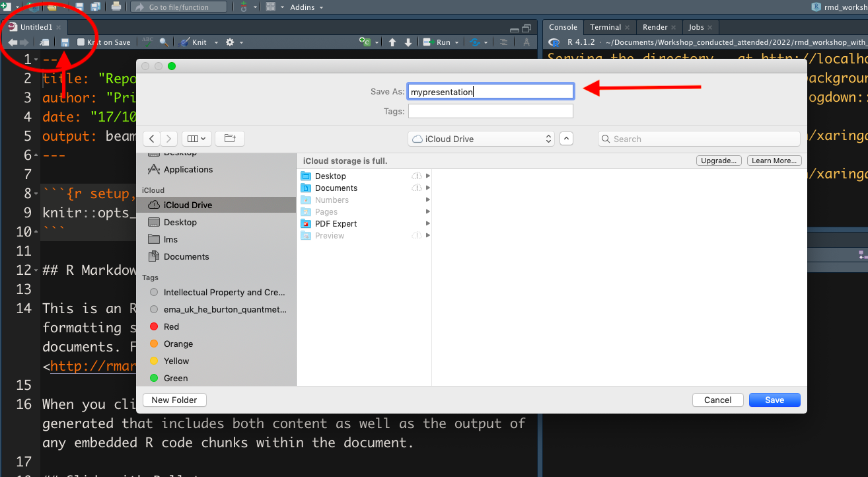Click the Tags input field
This screenshot has height=477, width=868.
tap(491, 111)
